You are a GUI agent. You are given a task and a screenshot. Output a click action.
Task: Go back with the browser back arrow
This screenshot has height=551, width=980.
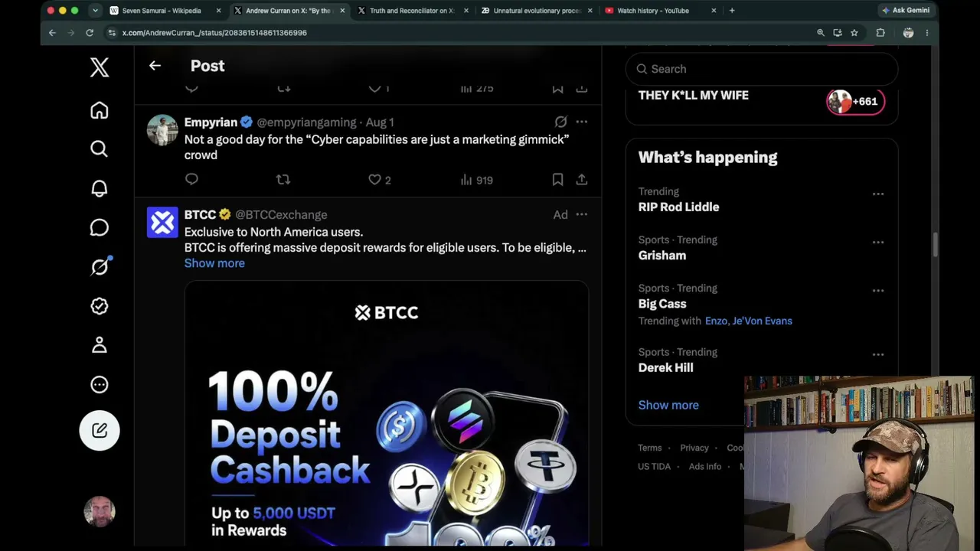click(52, 33)
